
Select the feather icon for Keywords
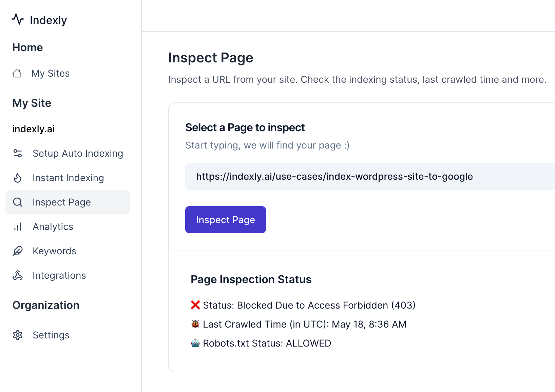pos(18,251)
